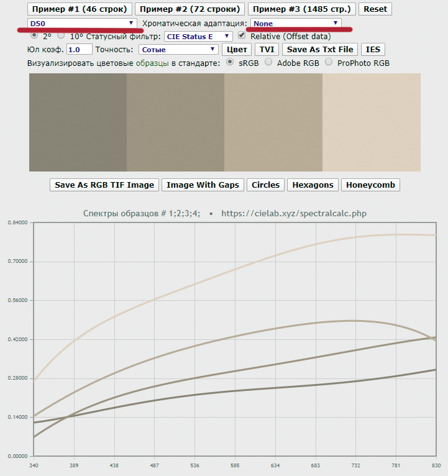The height and width of the screenshot is (476, 448).
Task: Select the 10° observer radio button
Action: click(x=61, y=36)
